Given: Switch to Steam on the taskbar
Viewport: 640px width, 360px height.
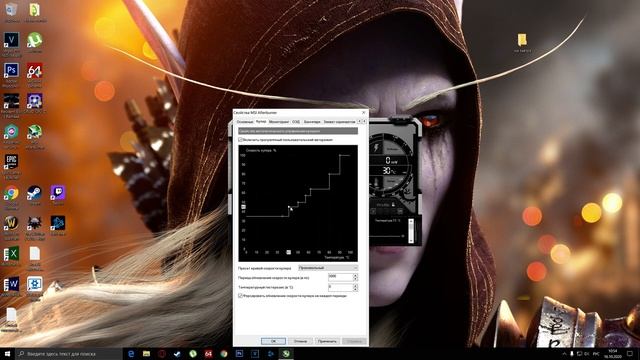Looking at the screenshot, I should 177,354.
